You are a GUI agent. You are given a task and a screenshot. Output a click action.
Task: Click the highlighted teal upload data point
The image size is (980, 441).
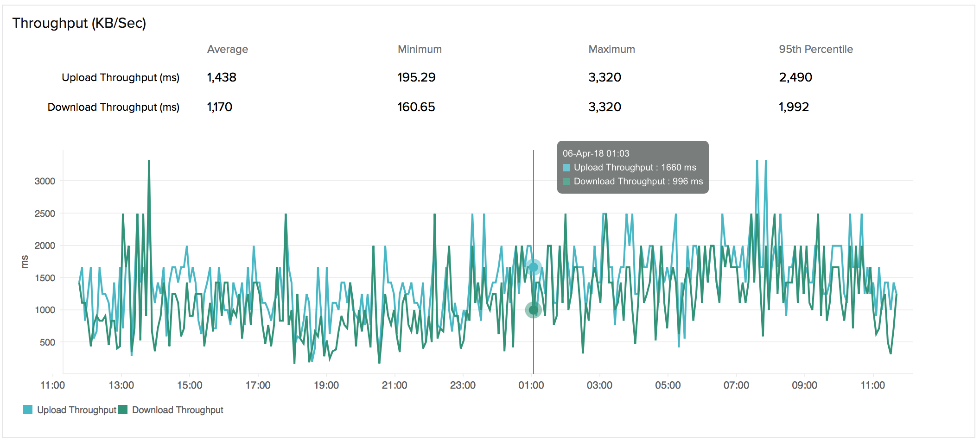[x=533, y=267]
